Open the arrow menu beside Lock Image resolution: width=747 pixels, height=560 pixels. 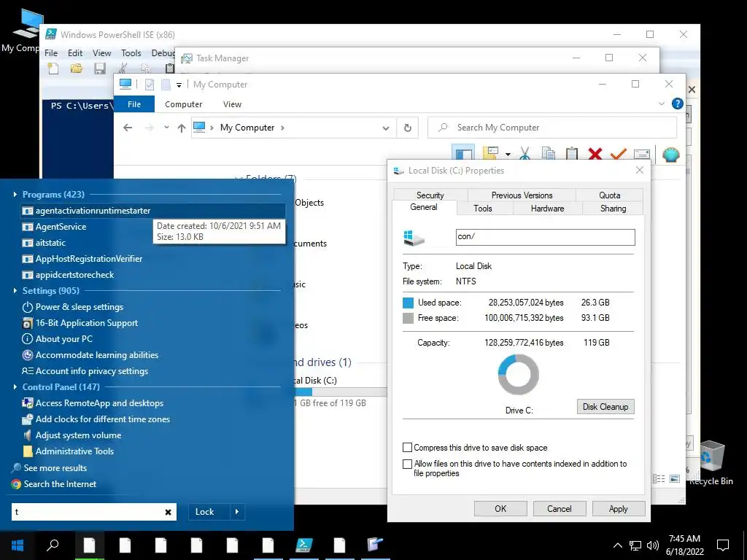point(237,512)
